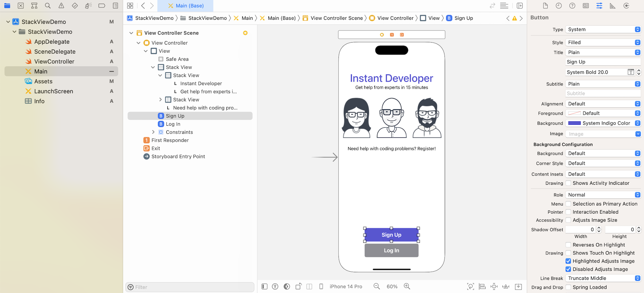Click the Zoom In magnifier icon

pos(407,286)
